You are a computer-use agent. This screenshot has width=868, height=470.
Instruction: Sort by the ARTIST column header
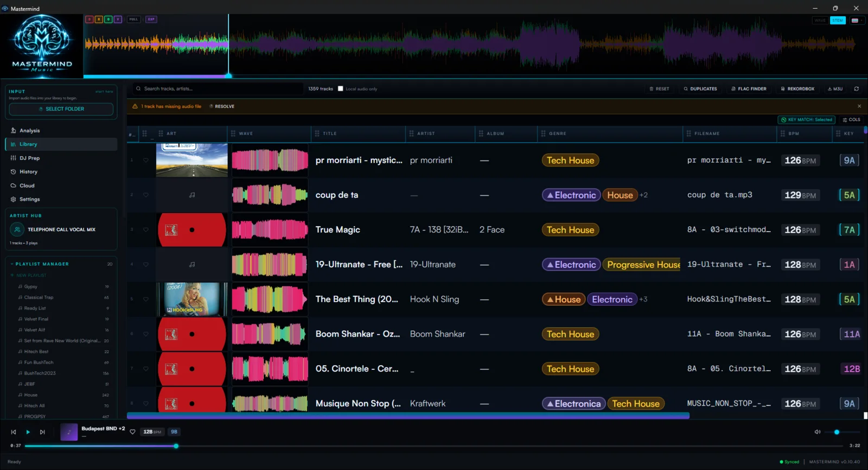(x=426, y=133)
